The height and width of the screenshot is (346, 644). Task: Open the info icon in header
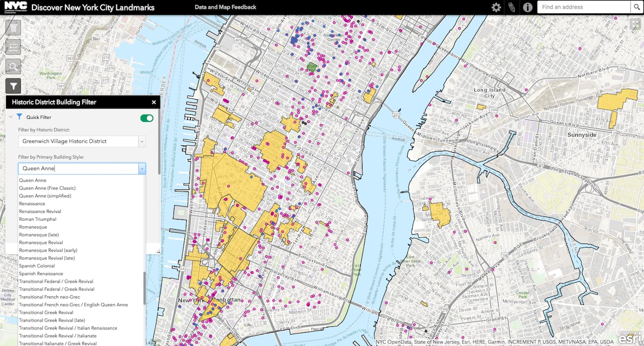[x=528, y=7]
